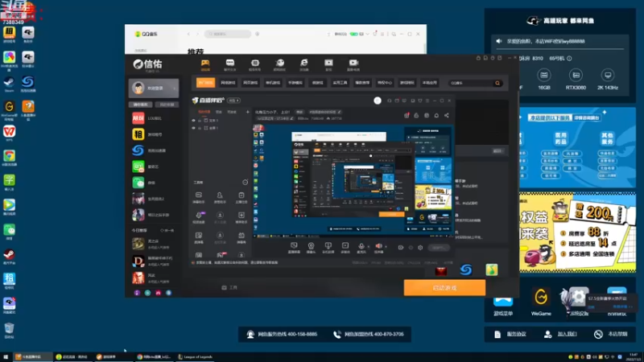Image resolution: width=644 pixels, height=362 pixels.
Task: Toggle visibility eye of the 全屏 source
Action: pyautogui.click(x=193, y=128)
